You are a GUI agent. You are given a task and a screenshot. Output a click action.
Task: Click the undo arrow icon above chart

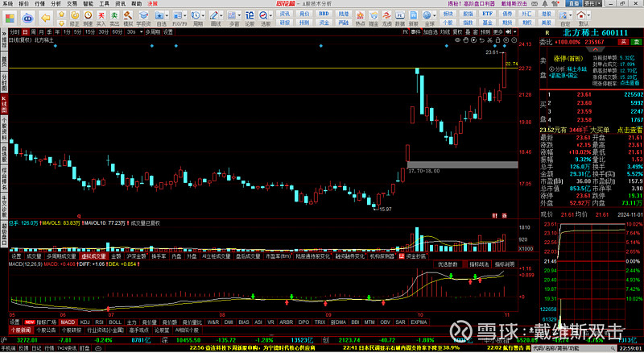481,40
